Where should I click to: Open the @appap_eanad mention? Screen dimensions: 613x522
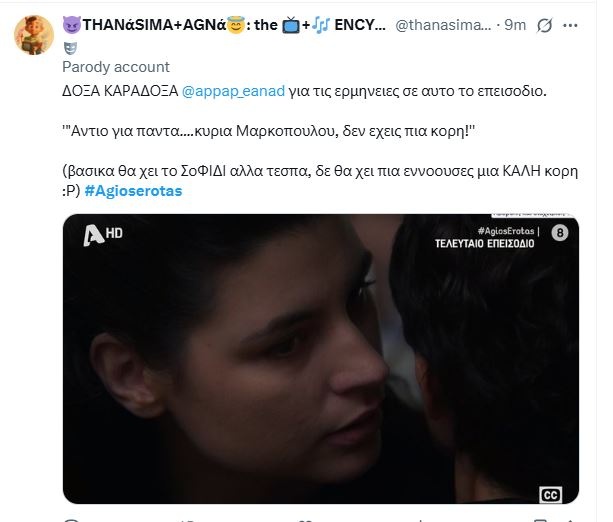point(233,91)
